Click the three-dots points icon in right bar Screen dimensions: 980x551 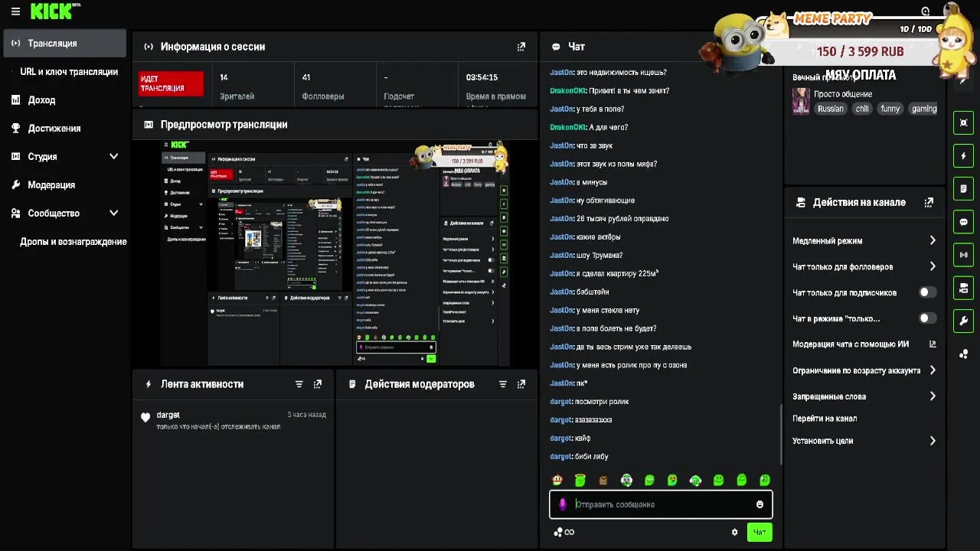(963, 354)
